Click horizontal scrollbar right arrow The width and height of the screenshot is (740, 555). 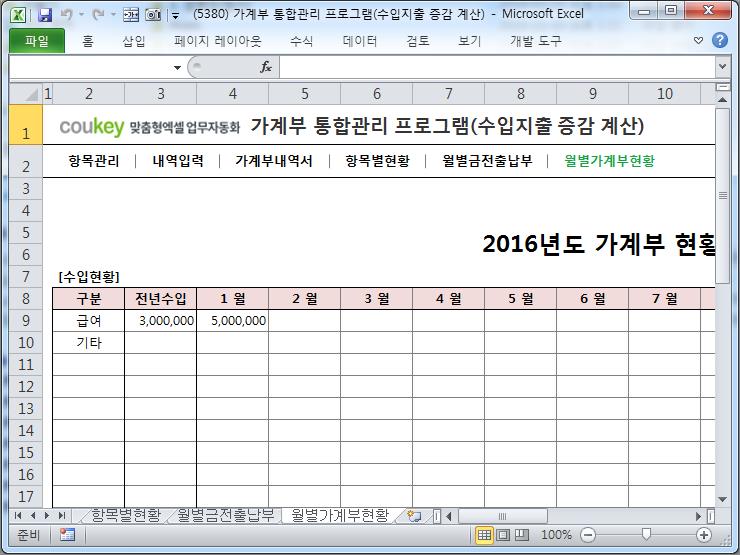(699, 516)
